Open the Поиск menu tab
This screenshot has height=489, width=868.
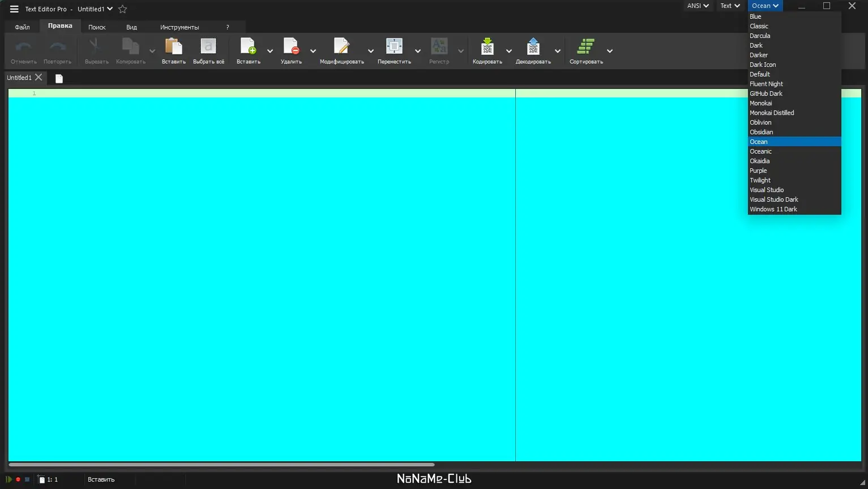(x=96, y=27)
